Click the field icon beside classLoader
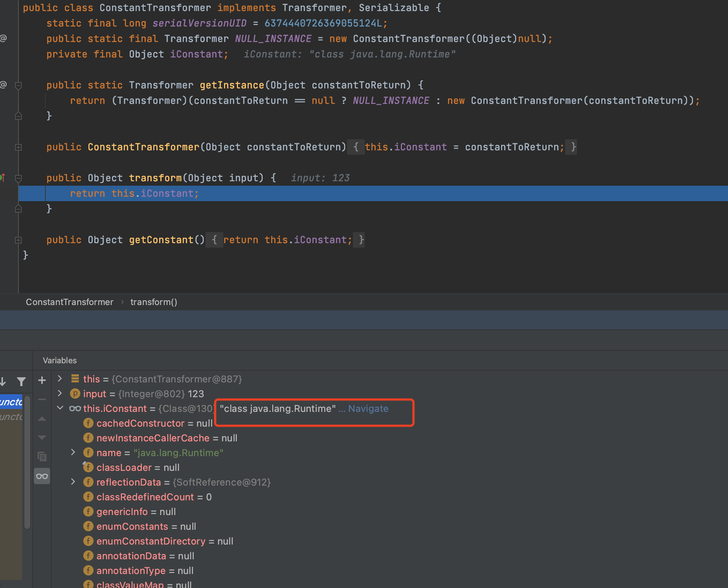The width and height of the screenshot is (728, 588). 88,467
